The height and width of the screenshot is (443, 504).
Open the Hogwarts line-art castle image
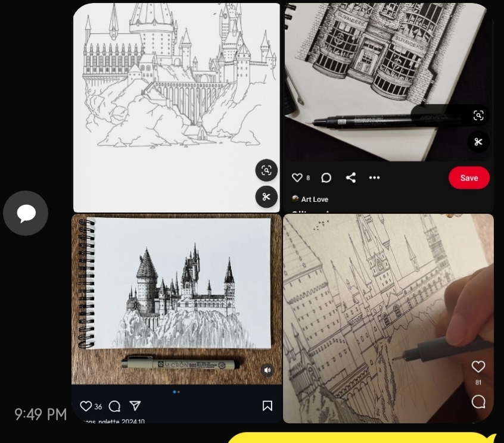coord(176,108)
